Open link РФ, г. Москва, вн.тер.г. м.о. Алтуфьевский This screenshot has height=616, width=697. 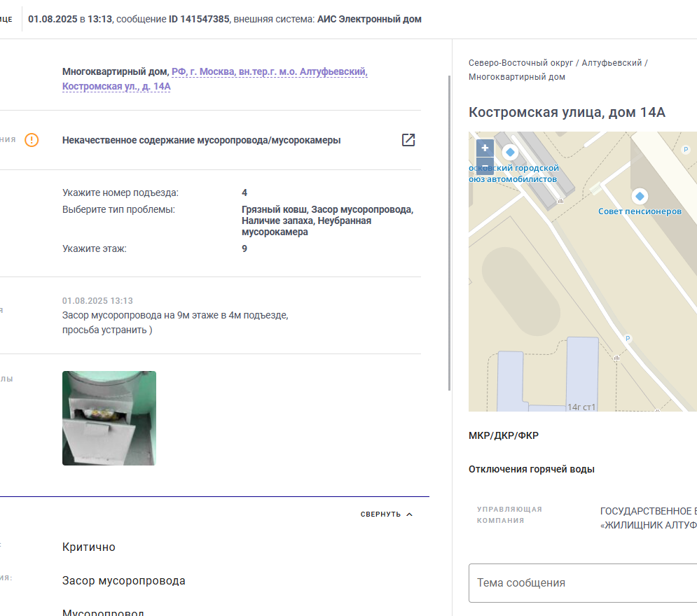[270, 71]
